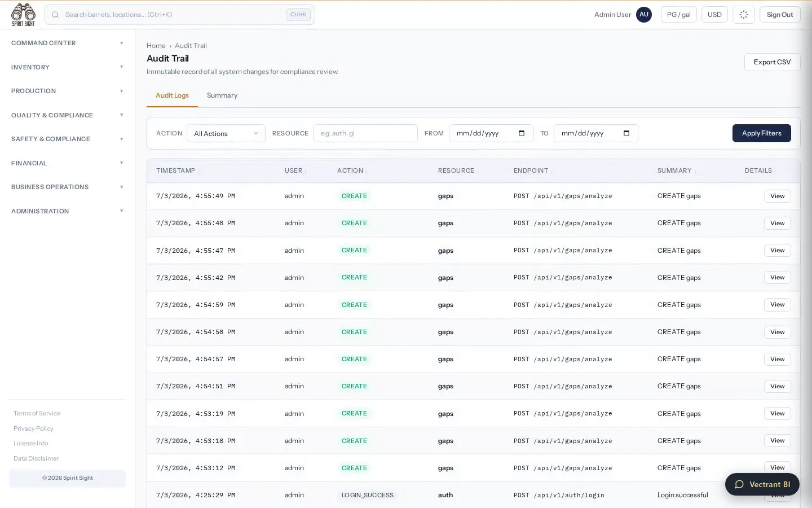Sort by the TIMESTAMP column sort icon
The height and width of the screenshot is (508, 812).
click(198, 171)
